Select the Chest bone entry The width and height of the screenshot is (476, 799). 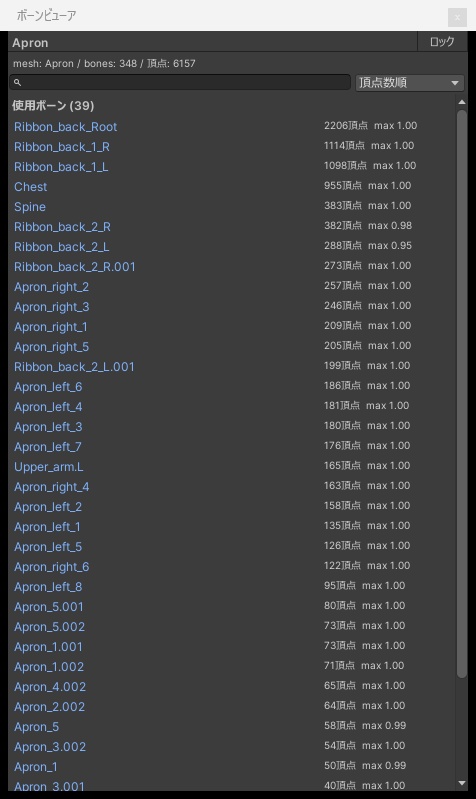coord(31,187)
